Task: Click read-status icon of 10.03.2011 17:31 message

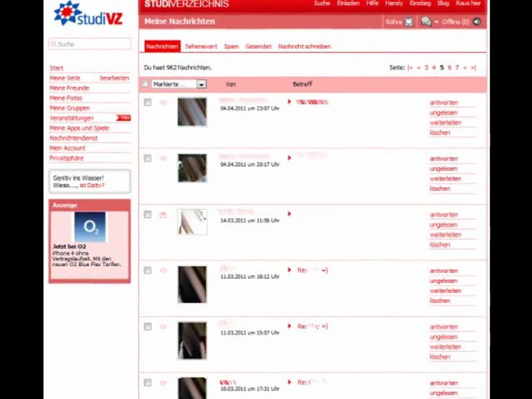Action: 163,383
